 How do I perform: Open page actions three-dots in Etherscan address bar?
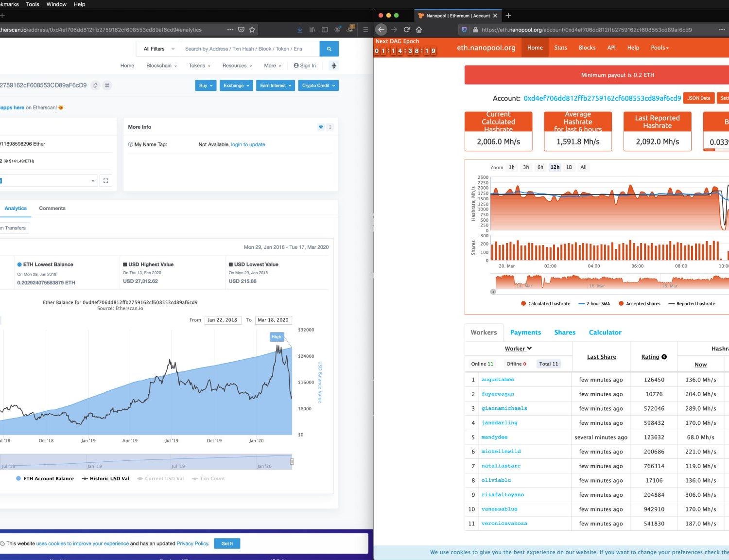pos(230,30)
